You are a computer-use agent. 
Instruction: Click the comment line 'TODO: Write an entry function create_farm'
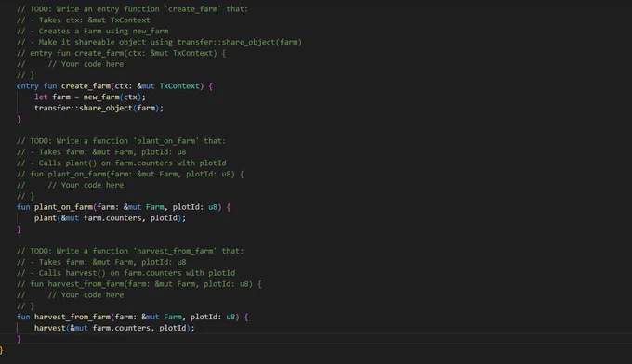point(132,9)
